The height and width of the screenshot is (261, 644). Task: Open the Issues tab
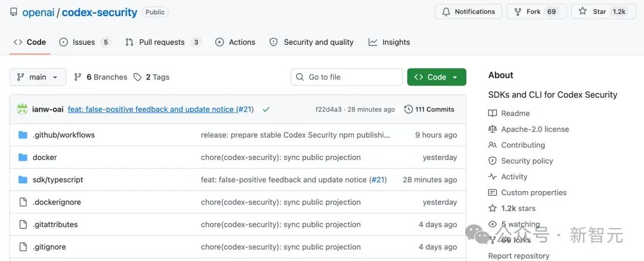tap(85, 42)
